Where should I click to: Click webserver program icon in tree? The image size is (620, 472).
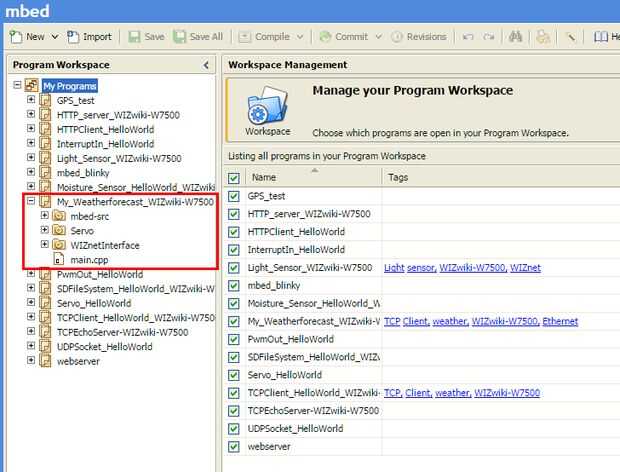tap(45, 361)
